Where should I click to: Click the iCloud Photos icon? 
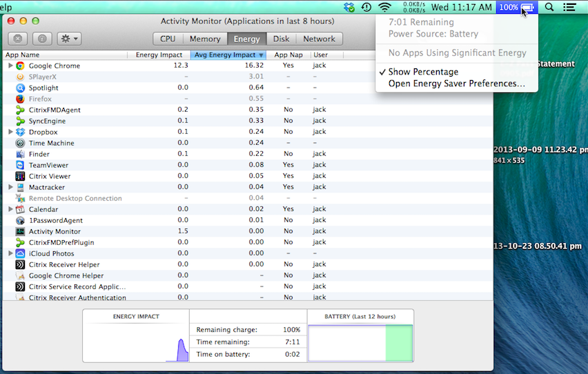click(x=20, y=253)
